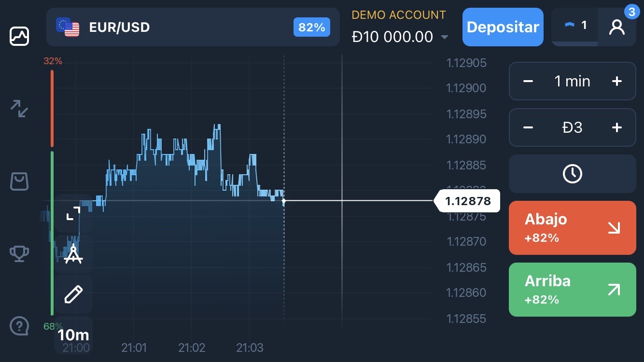Image resolution: width=644 pixels, height=362 pixels.
Task: Place an Arriba up trade
Action: tap(573, 290)
